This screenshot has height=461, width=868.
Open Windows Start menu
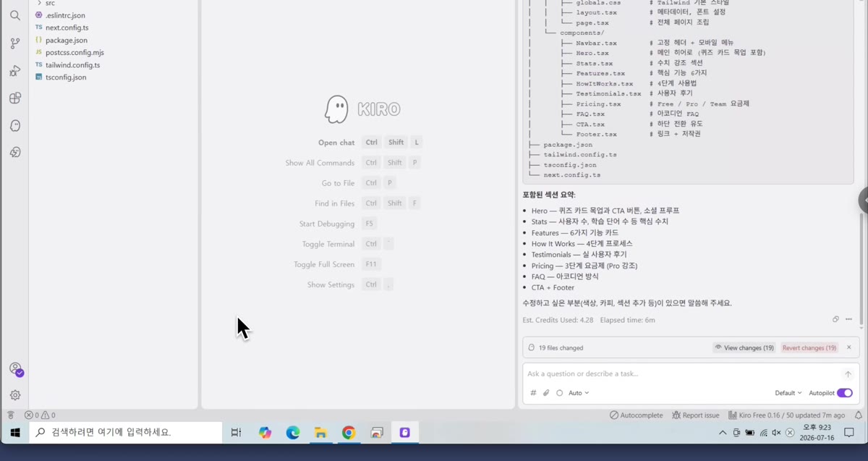(14, 433)
